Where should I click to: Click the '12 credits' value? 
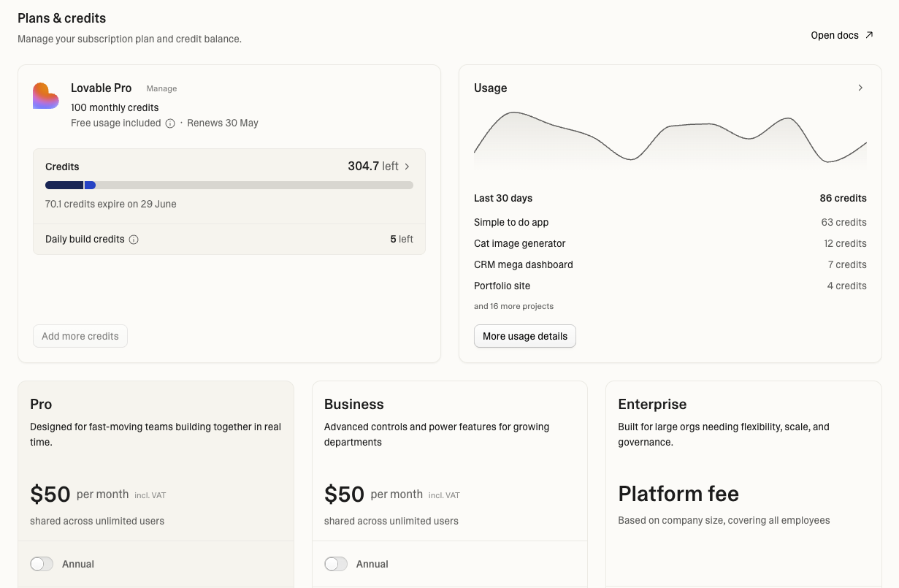click(x=845, y=243)
